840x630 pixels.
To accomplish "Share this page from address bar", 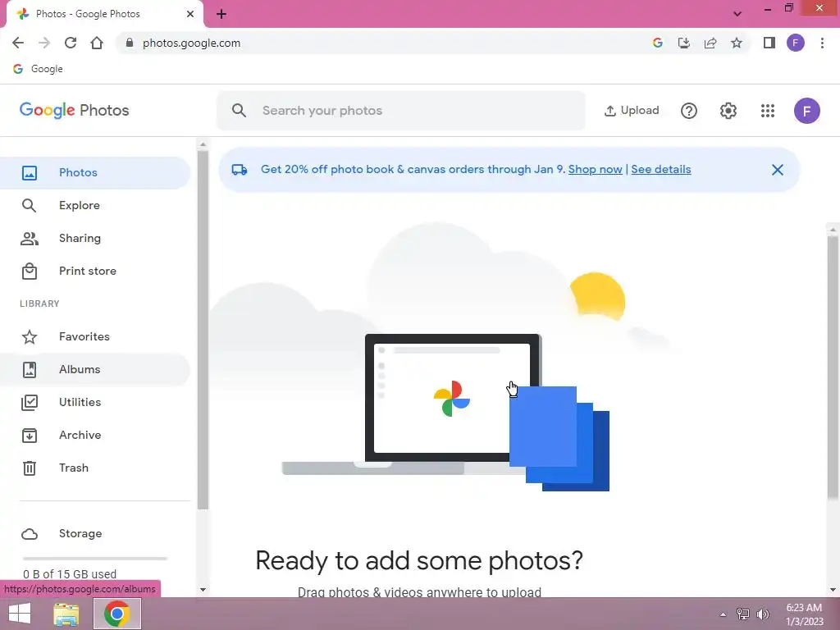I will click(710, 43).
